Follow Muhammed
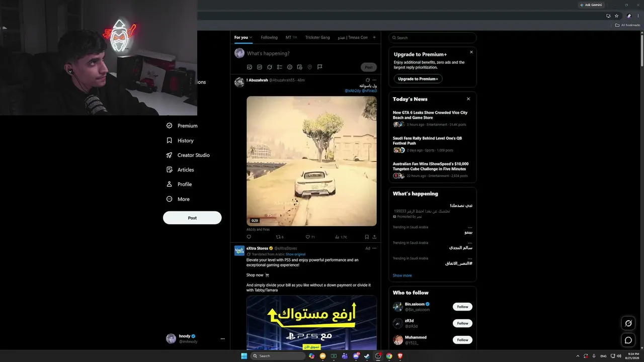The height and width of the screenshot is (362, 644). click(462, 340)
